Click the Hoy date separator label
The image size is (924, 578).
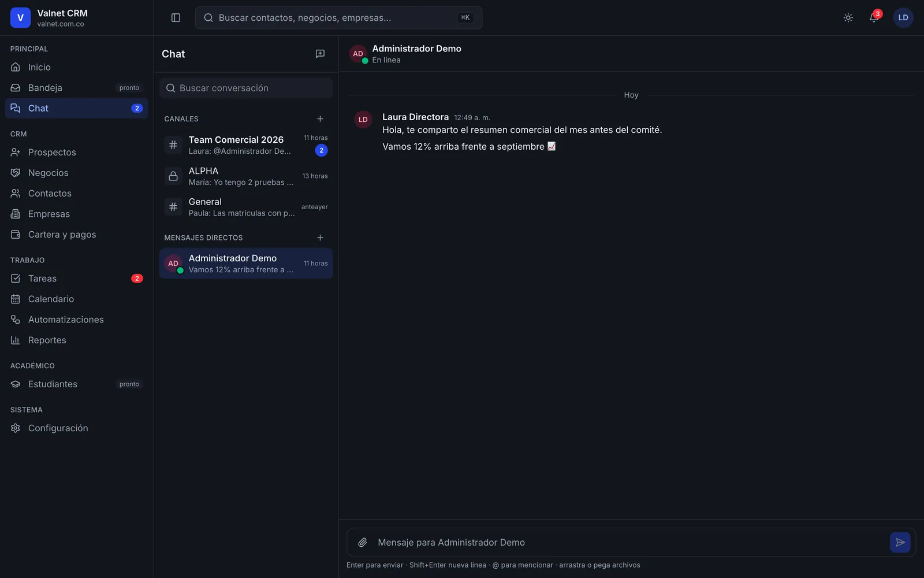coord(631,95)
